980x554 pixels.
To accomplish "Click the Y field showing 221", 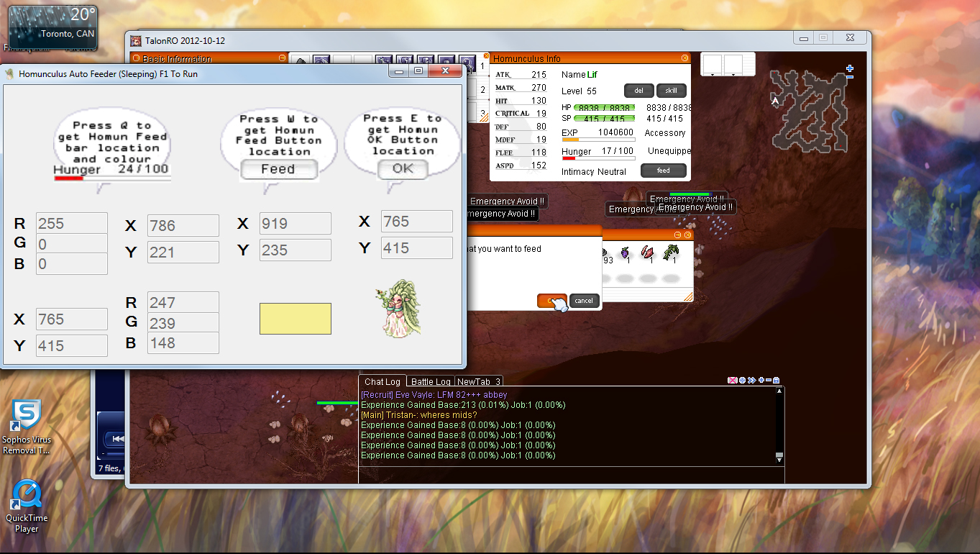I will 183,252.
